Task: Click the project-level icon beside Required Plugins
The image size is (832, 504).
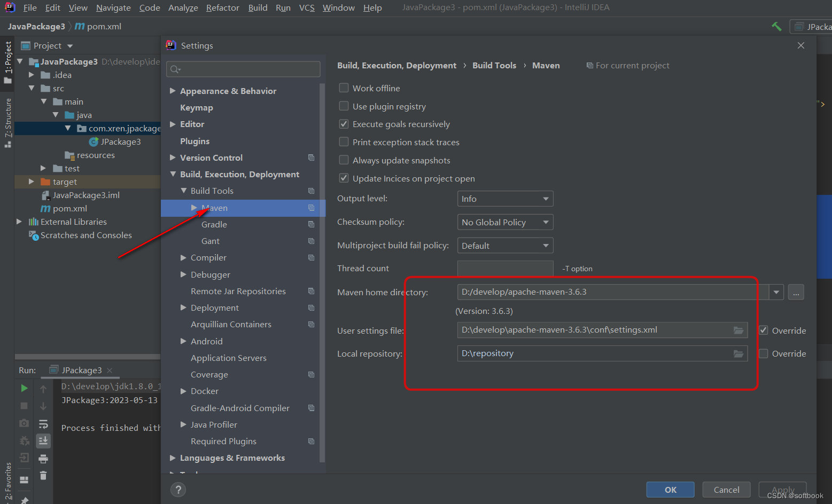Action: tap(311, 441)
